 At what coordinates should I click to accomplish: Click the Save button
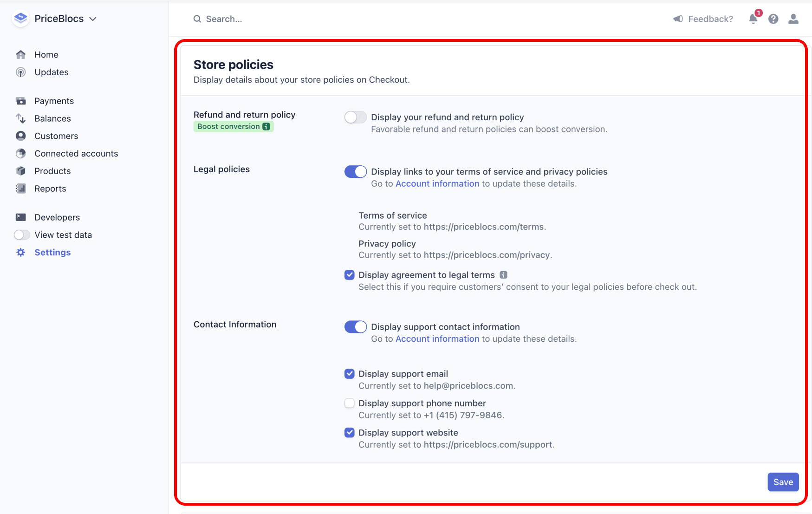(783, 482)
